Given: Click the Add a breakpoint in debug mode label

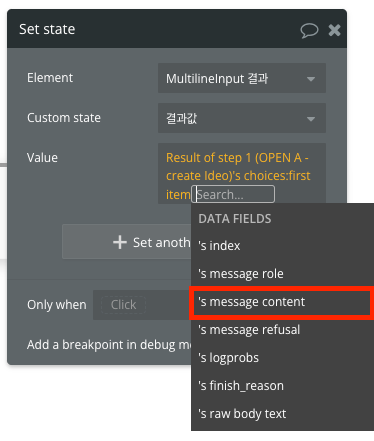Looking at the screenshot, I should pyautogui.click(x=109, y=345).
